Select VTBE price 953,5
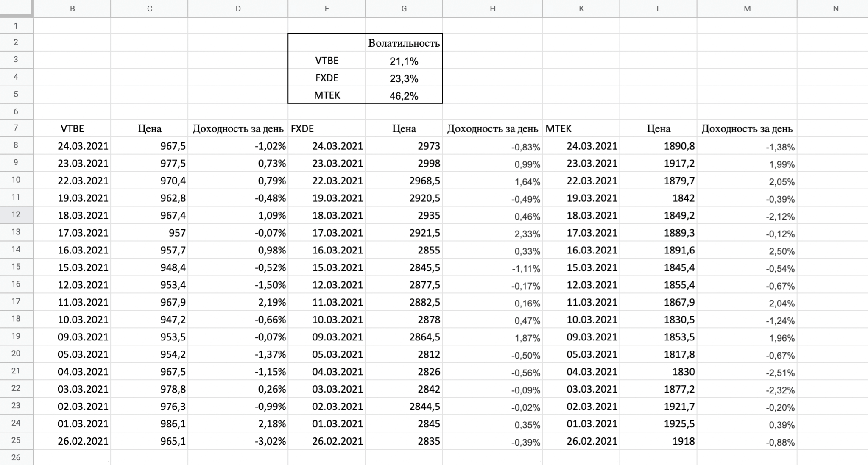This screenshot has height=465, width=868. (149, 337)
